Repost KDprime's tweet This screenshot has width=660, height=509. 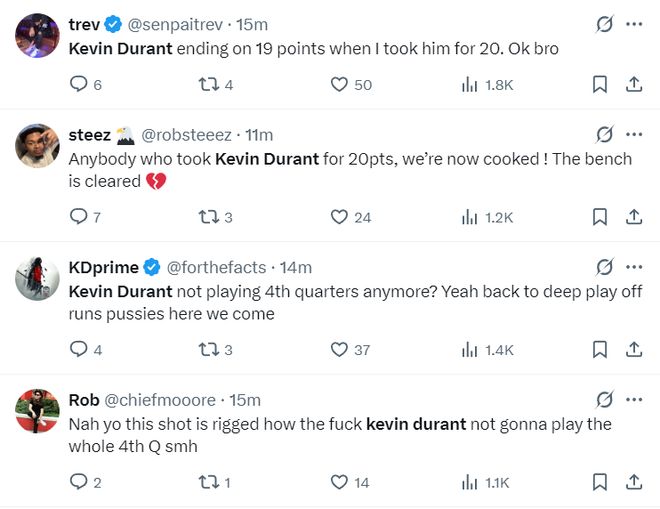[x=209, y=350]
